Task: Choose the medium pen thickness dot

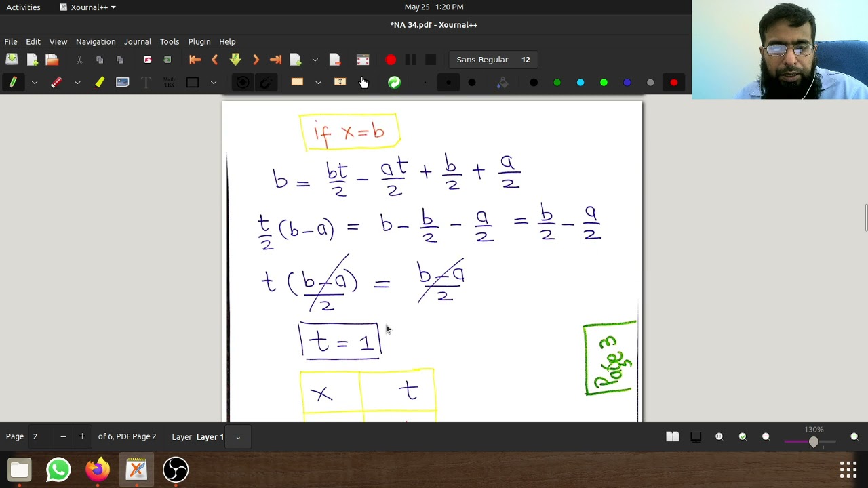Action: click(x=448, y=83)
